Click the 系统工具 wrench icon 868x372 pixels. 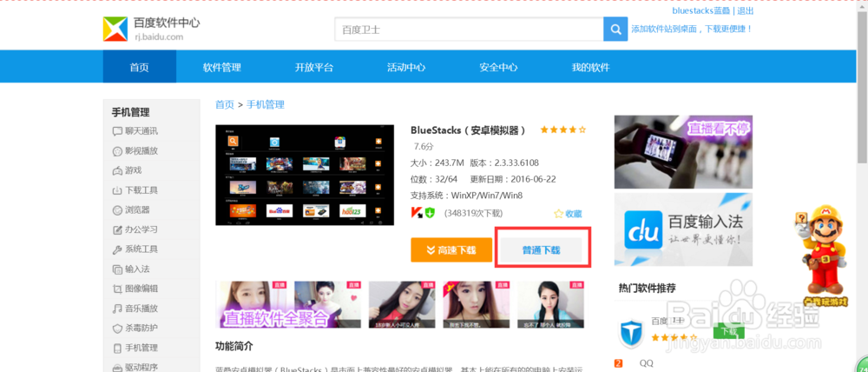coord(117,249)
